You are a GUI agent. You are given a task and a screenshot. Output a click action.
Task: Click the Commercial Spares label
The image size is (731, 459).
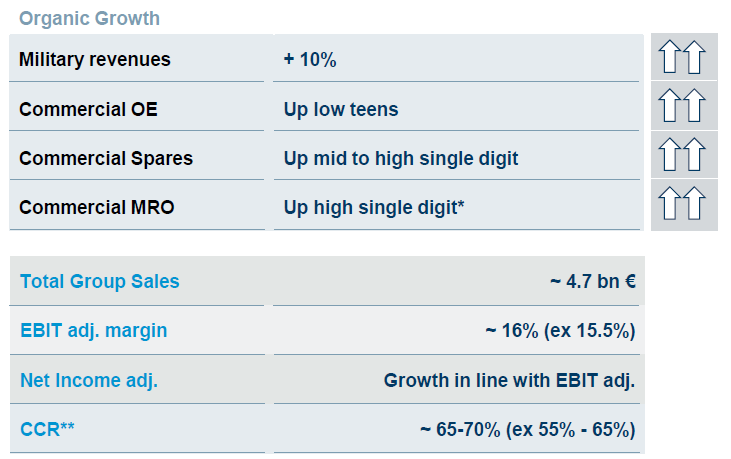(106, 158)
